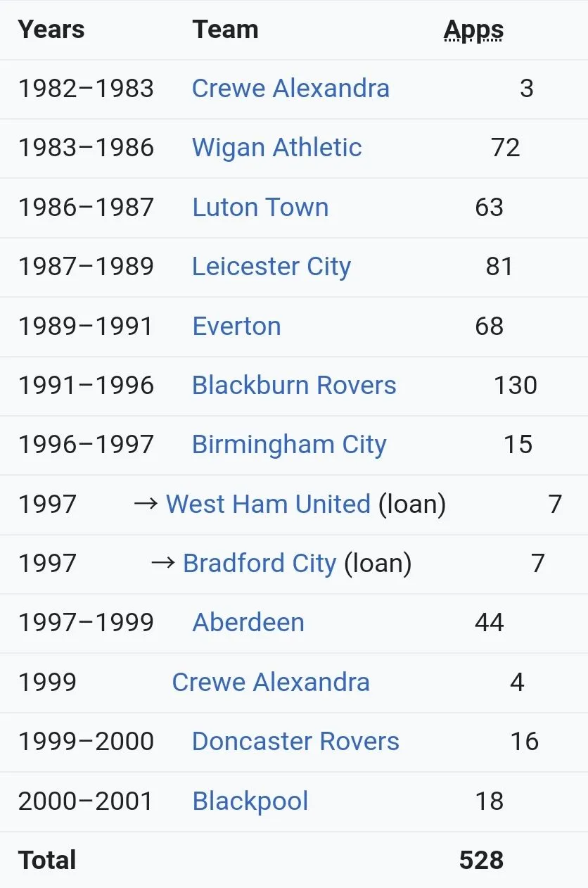Viewport: 588px width, 888px height.
Task: Click Crewe Alexandra link in 1999 row
Action: [x=271, y=683]
